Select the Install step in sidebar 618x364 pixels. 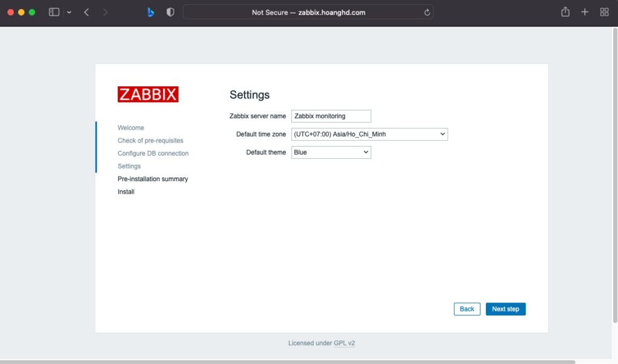click(x=126, y=192)
